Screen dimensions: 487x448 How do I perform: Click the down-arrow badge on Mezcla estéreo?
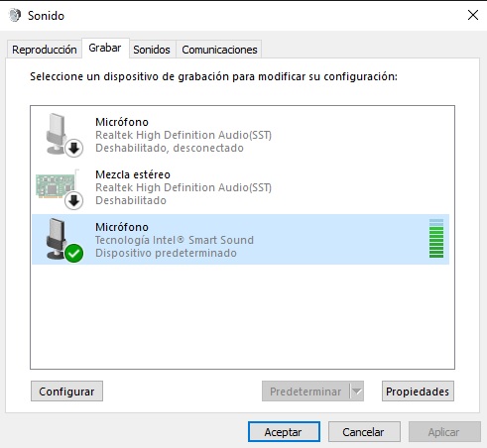click(73, 200)
